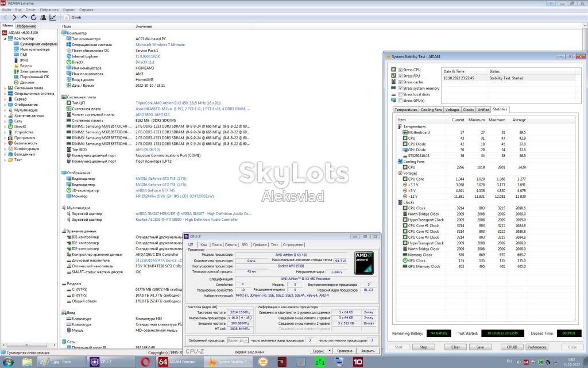
Task: Click the Refresh icon in AIDA64 toolbar
Action: tap(33, 17)
